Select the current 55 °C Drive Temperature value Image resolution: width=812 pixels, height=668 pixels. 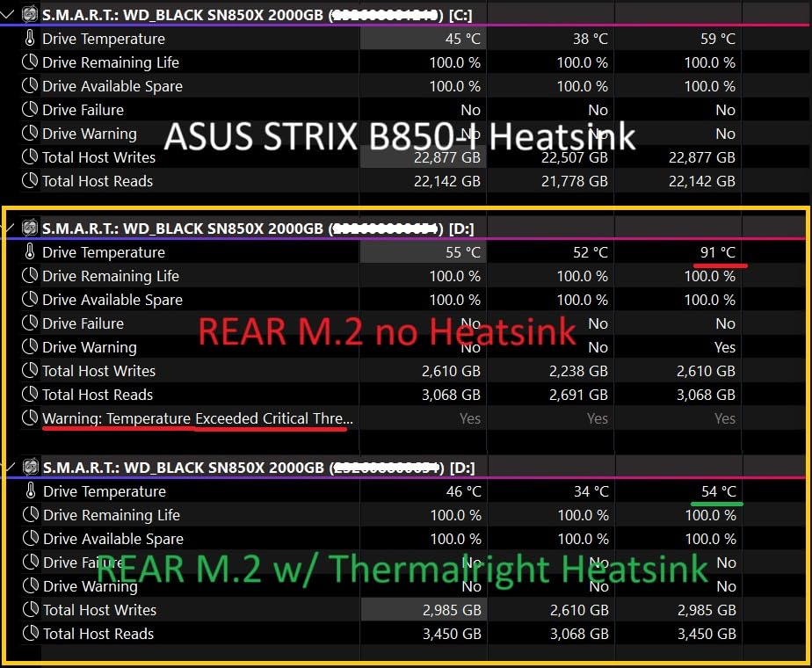(463, 253)
